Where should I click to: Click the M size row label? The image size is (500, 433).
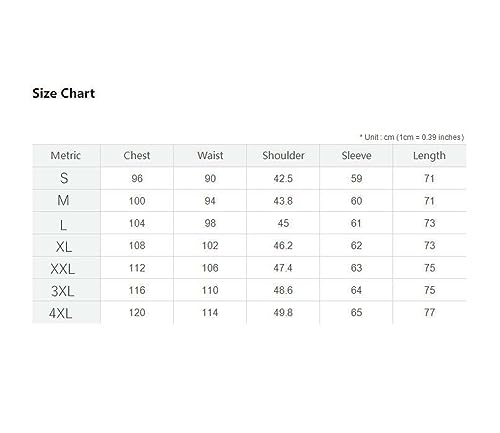[63, 200]
